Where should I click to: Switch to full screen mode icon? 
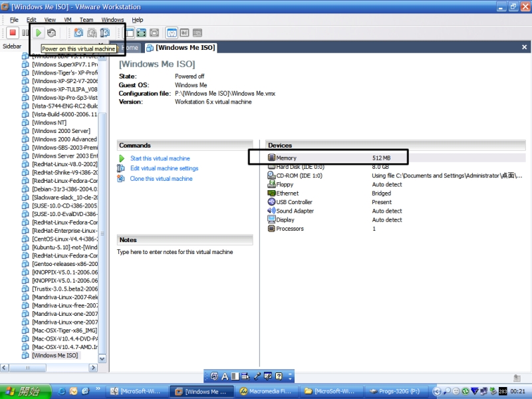(142, 33)
